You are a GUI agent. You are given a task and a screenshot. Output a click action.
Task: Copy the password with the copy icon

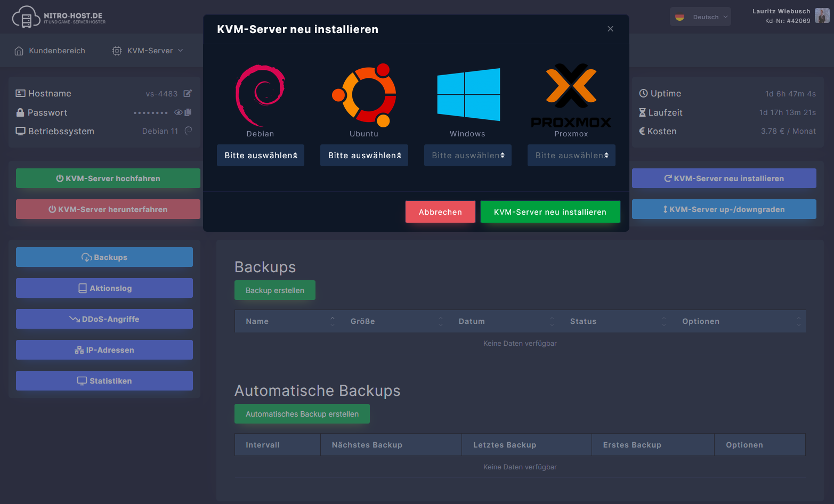[188, 112]
